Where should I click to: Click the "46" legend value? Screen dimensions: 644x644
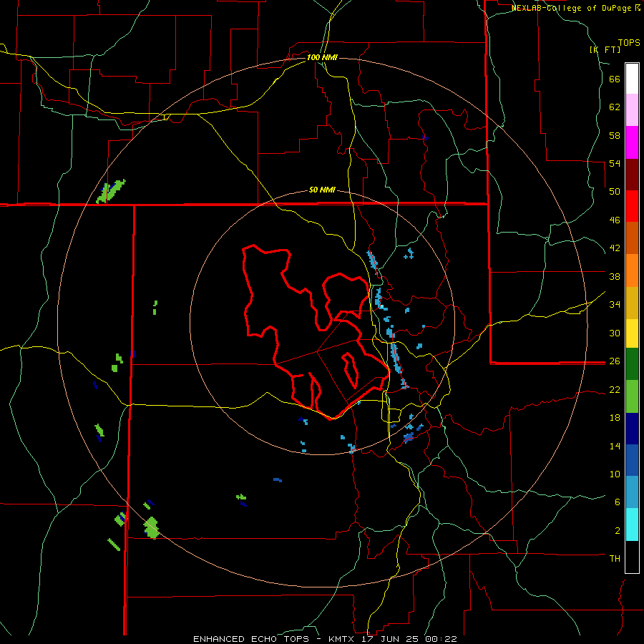(x=615, y=220)
